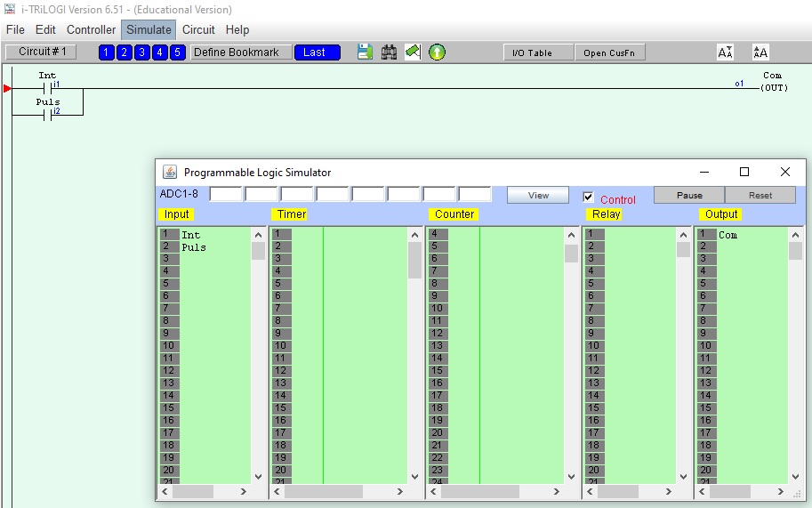812x508 pixels.
Task: Click the first ADC1-8 input field
Action: click(225, 194)
